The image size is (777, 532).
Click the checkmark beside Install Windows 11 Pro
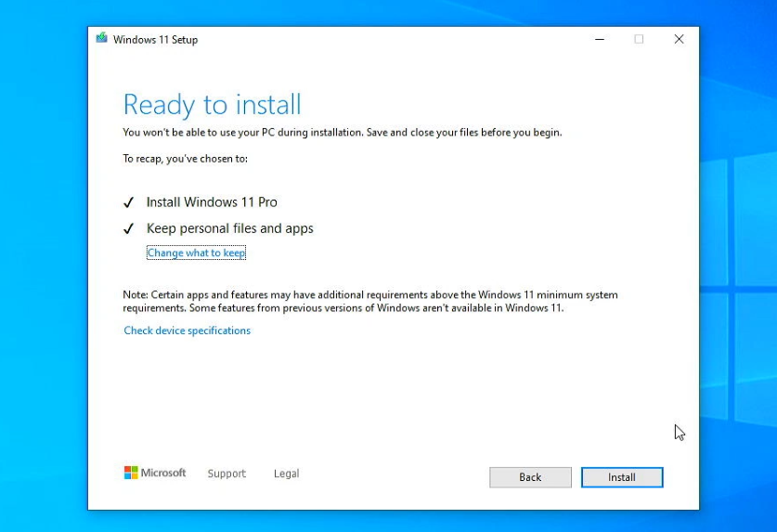pos(128,202)
